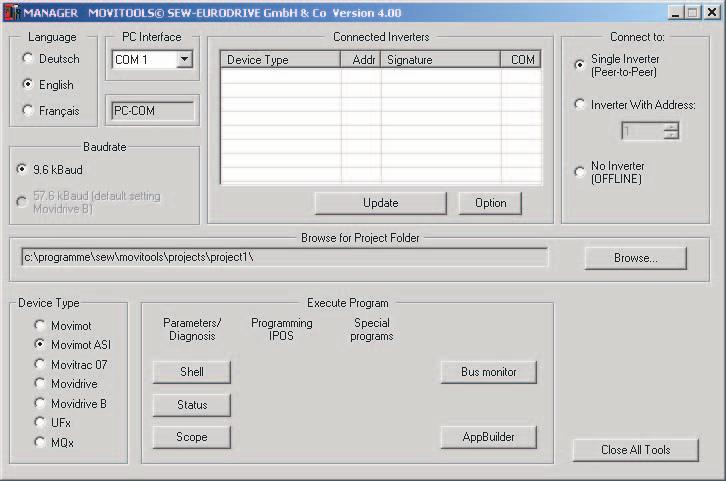Click the MOVITOOLS title bar icon
Screen dimensions: 726x481
[x=12, y=12]
